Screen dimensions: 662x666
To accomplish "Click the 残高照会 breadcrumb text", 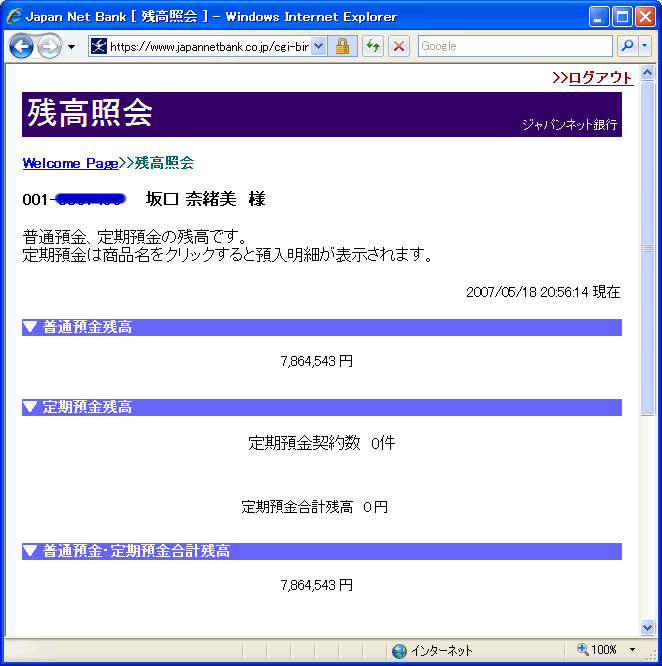I will [164, 163].
